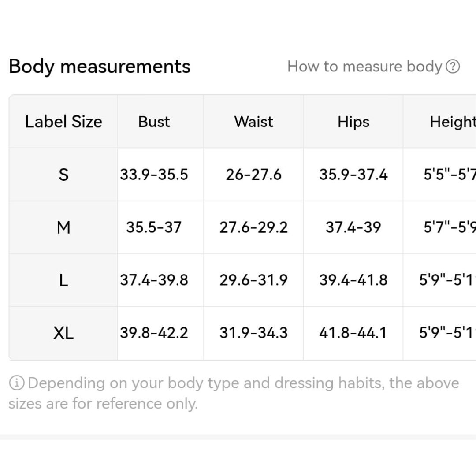
Task: Choose the M size row label
Action: click(x=63, y=227)
